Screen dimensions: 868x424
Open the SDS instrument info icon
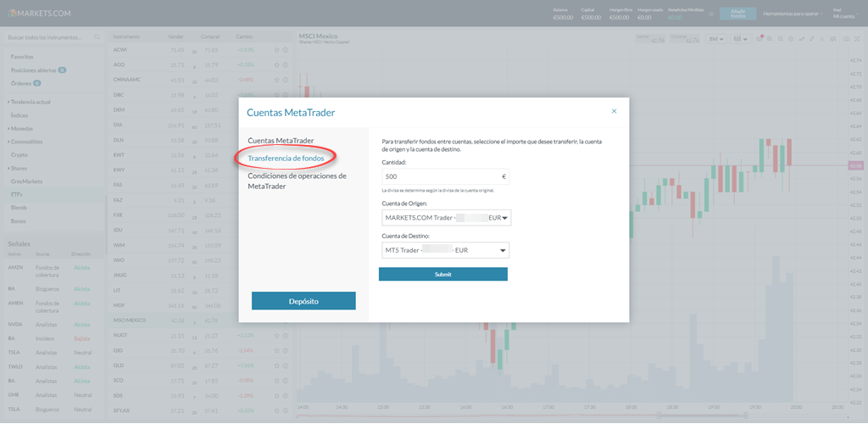[x=286, y=395]
